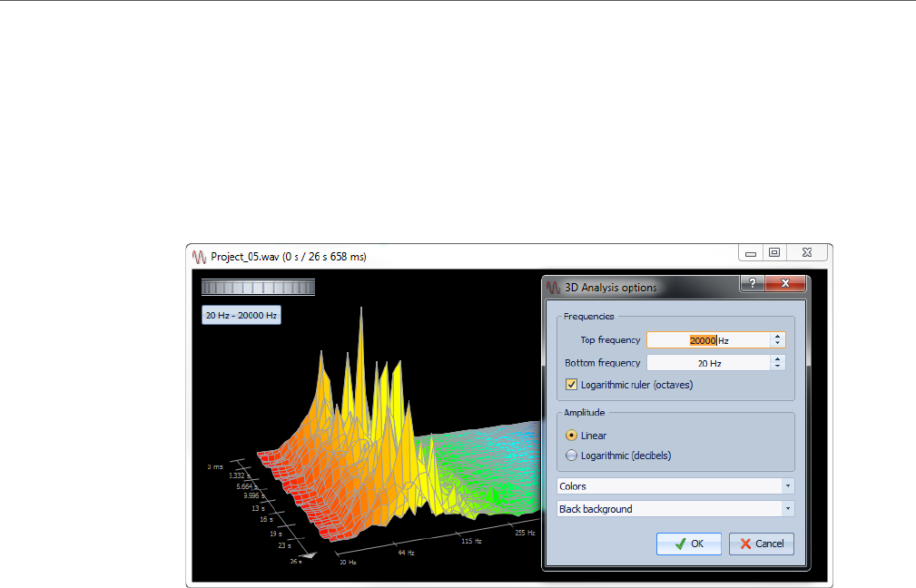
Task: Decrease Bottom frequency with down arrow
Action: [777, 367]
